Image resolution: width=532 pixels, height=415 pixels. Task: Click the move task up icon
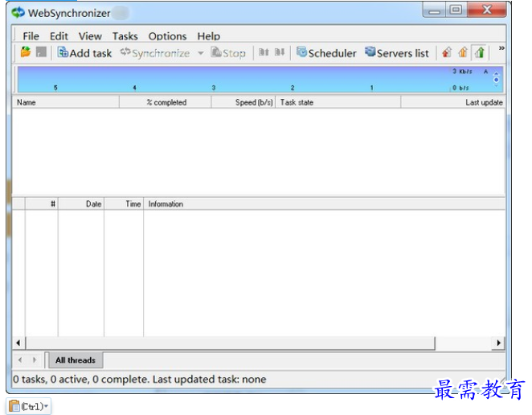pyautogui.click(x=264, y=52)
